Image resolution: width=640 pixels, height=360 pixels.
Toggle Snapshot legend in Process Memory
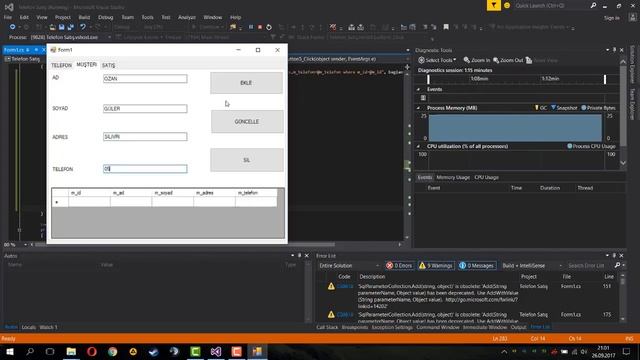(x=564, y=108)
